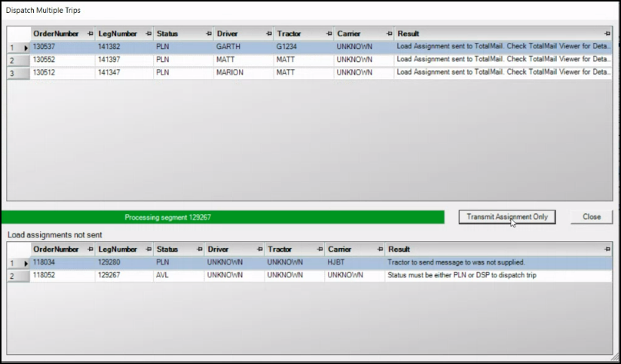Pin the LegNumber column in the top grid
Image resolution: width=621 pixels, height=364 pixels.
148,34
